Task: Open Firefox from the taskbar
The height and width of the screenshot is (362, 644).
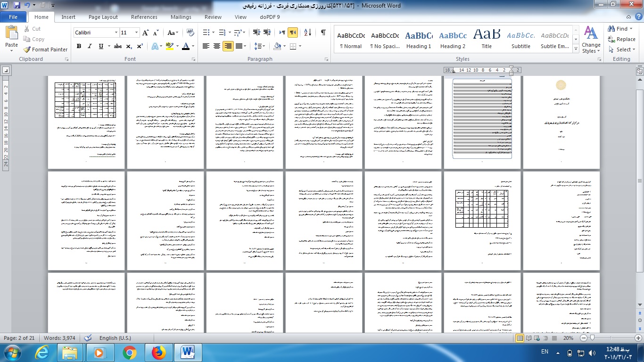Action: pyautogui.click(x=159, y=352)
